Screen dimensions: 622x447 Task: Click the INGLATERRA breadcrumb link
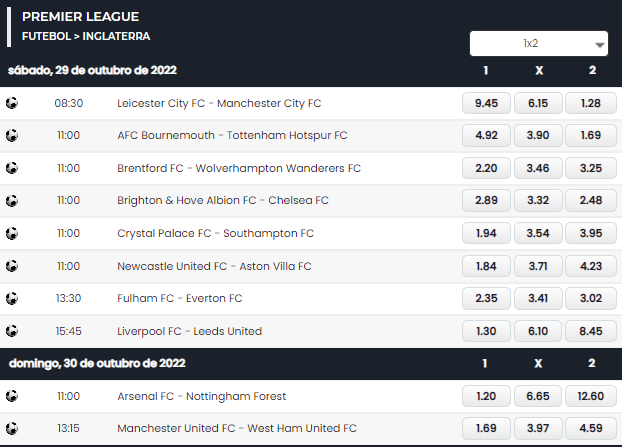pos(116,36)
